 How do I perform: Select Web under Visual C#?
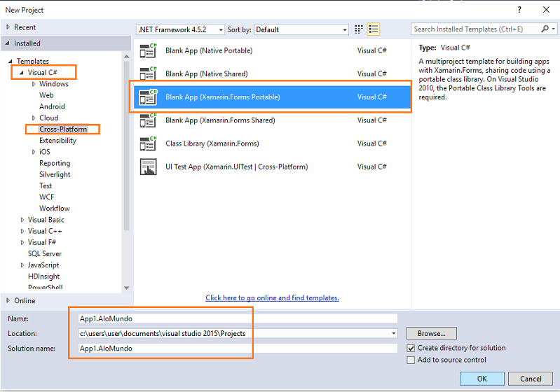pyautogui.click(x=46, y=95)
